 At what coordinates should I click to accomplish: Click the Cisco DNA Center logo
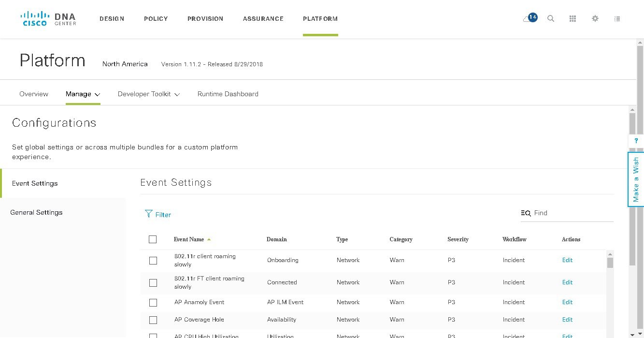[48, 19]
